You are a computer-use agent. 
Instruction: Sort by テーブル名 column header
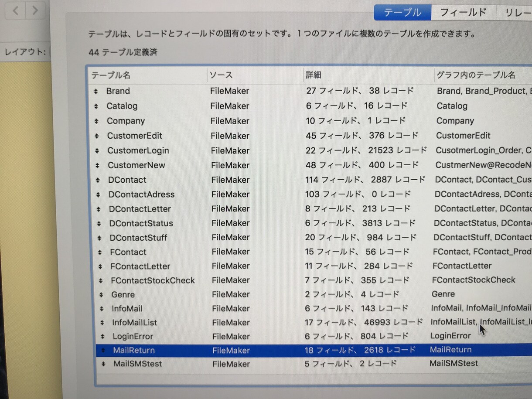tap(111, 75)
